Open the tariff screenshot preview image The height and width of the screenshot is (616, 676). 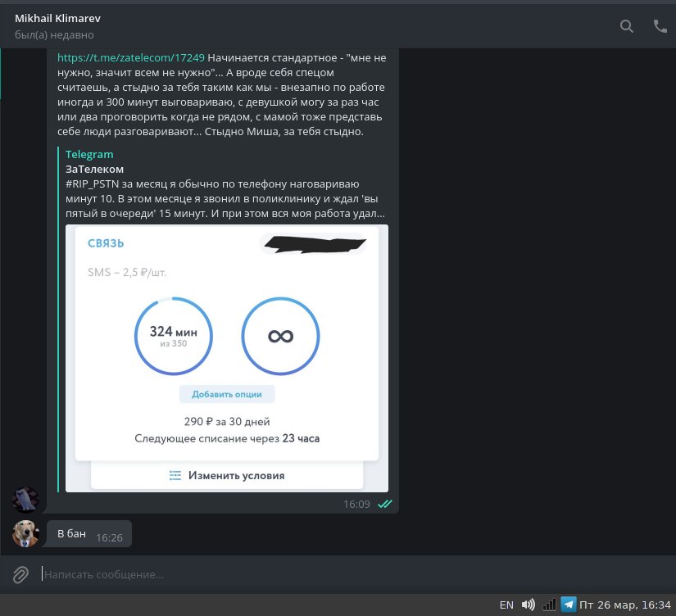[x=227, y=358]
